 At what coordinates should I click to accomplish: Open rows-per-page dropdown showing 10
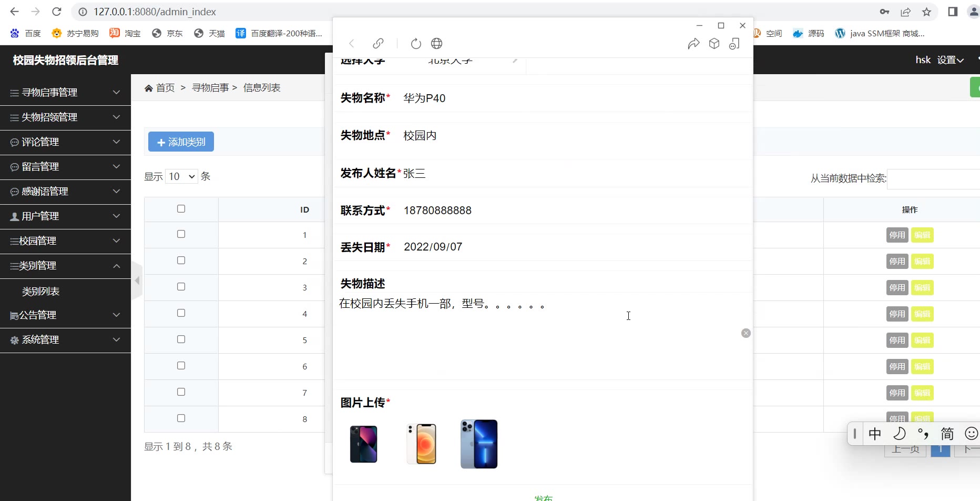point(181,177)
